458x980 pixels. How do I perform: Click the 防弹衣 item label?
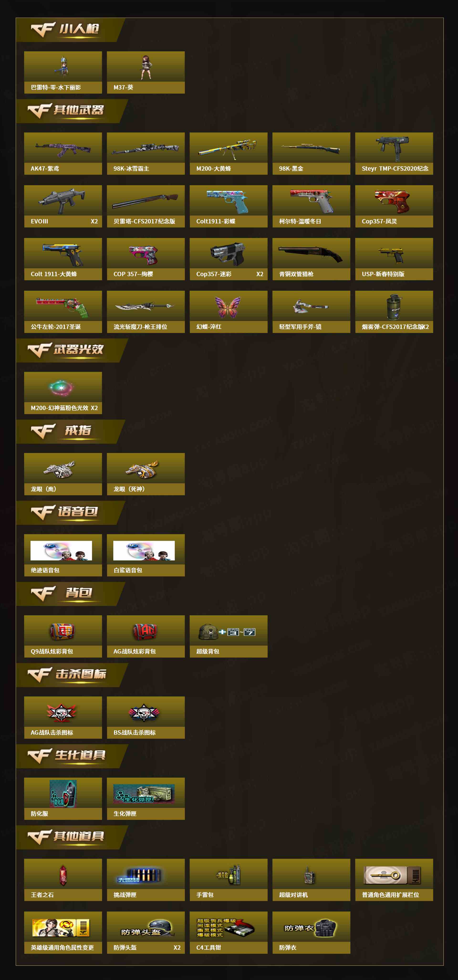[288, 948]
